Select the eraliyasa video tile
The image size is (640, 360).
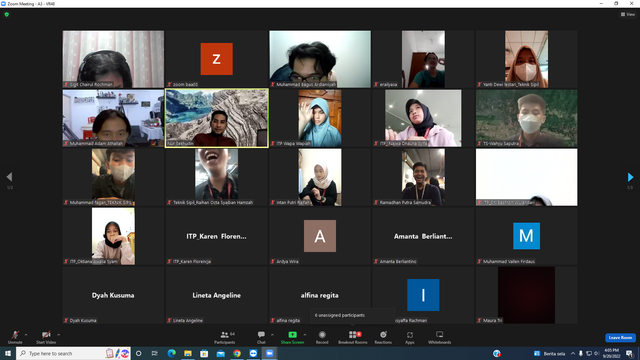[x=423, y=59]
